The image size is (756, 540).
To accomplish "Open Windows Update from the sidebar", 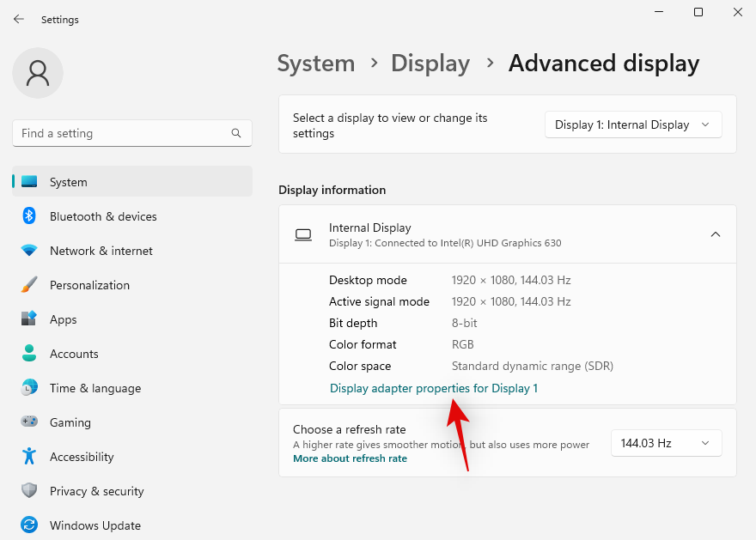I will (x=94, y=525).
